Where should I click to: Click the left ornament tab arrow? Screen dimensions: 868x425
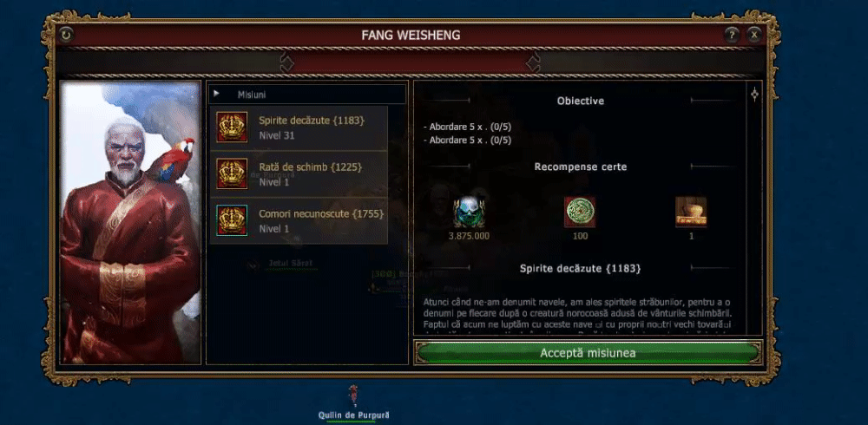(286, 62)
